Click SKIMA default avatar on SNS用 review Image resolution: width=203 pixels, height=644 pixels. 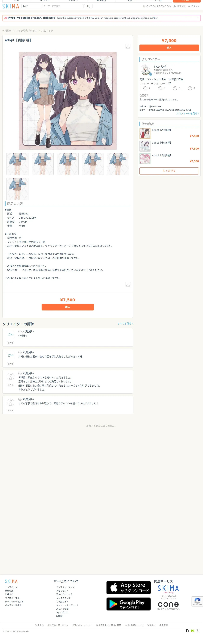10,376
